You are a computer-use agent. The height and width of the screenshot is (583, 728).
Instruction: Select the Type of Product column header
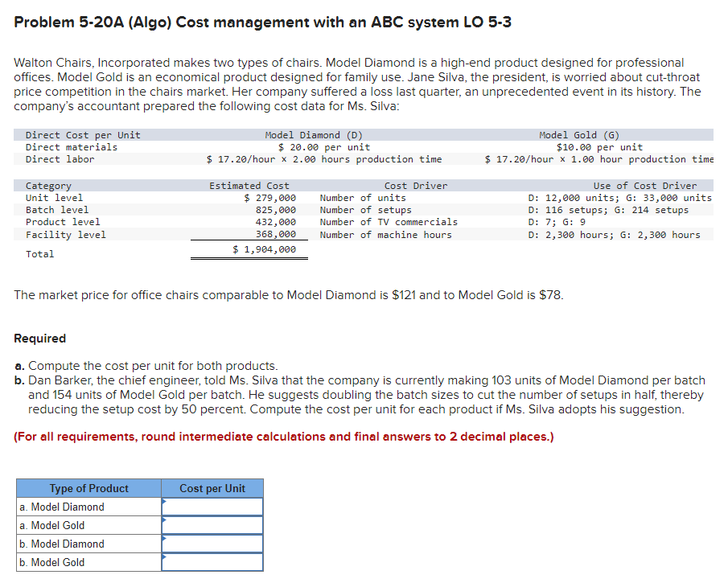88,488
